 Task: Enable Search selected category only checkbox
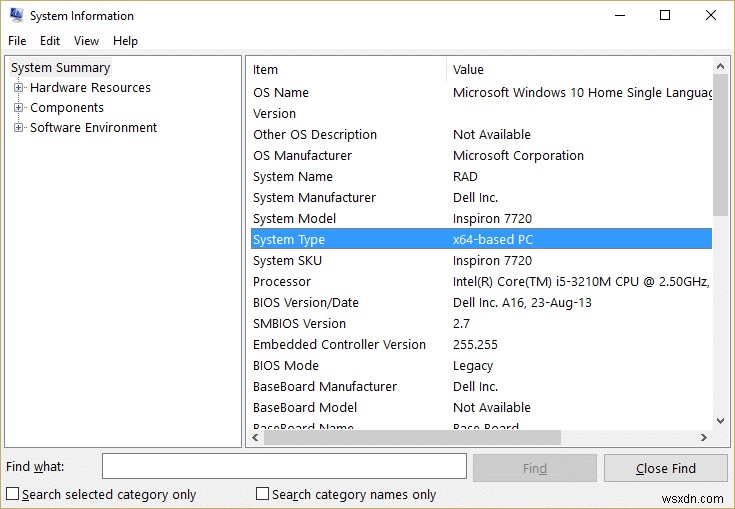[12, 494]
